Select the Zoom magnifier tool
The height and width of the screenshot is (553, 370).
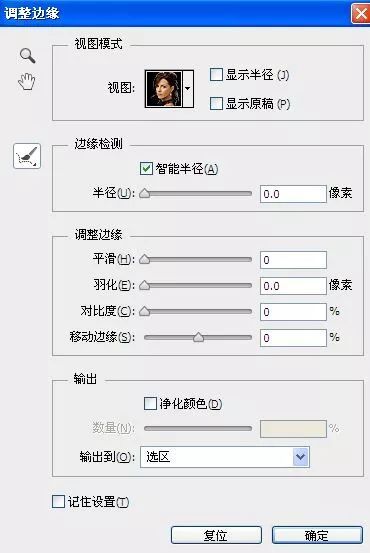click(x=28, y=56)
